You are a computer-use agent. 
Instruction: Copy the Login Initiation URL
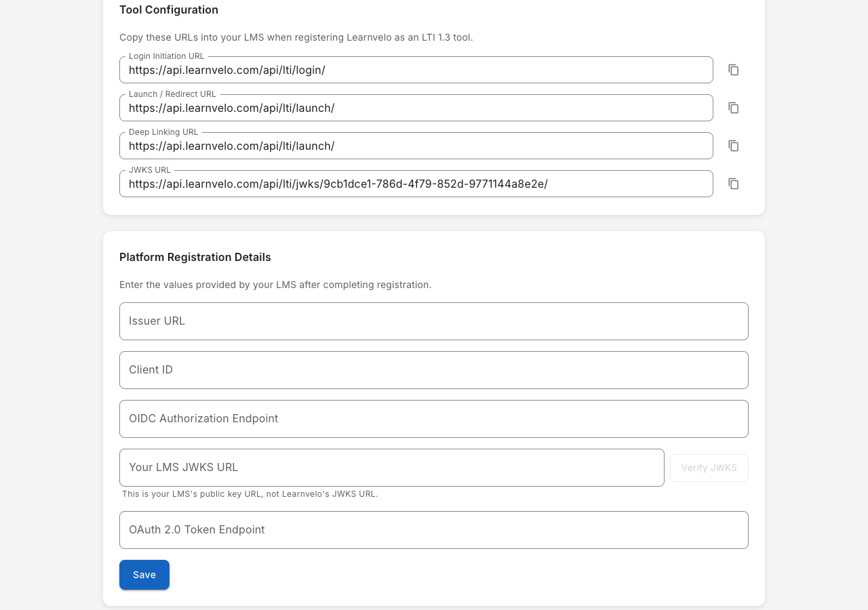(x=733, y=70)
